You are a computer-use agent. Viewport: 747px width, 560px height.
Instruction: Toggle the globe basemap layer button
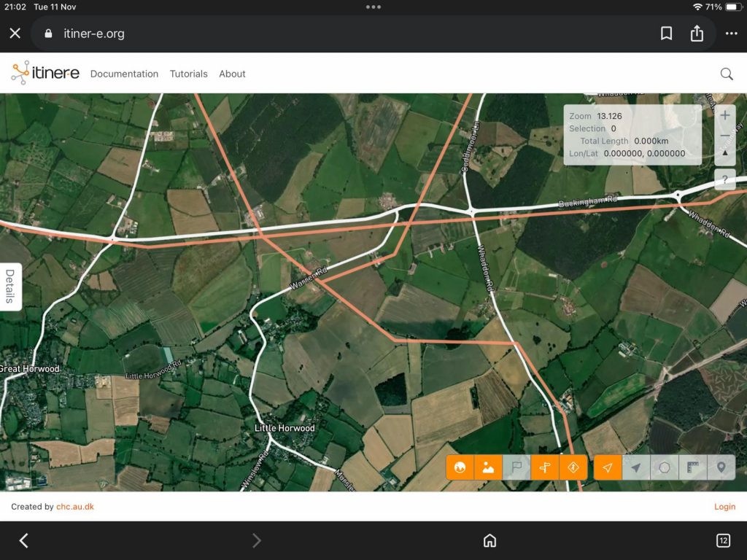pos(460,467)
